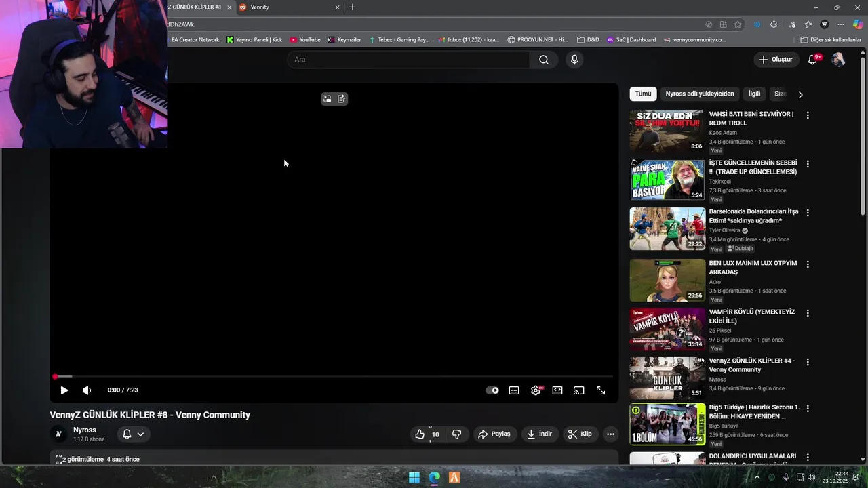Open the EA Creator Network bookmark
The image size is (868, 488).
195,40
